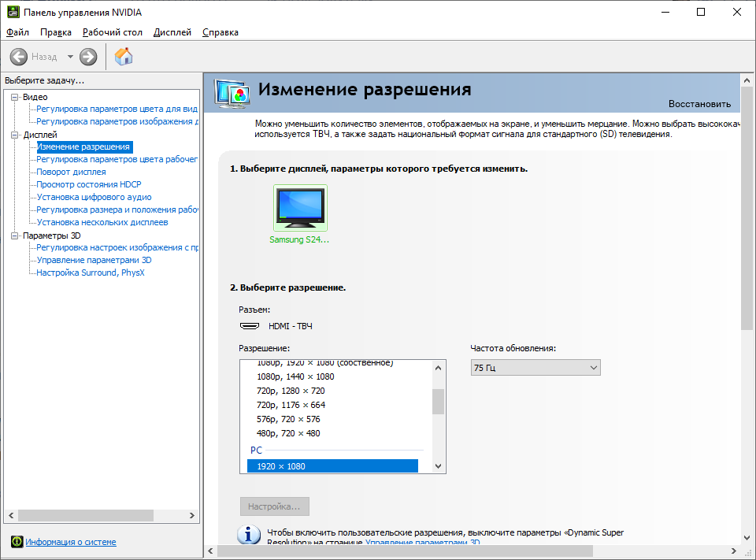Open the Файл menu
Screen dimensions: 756x560
tap(17, 32)
